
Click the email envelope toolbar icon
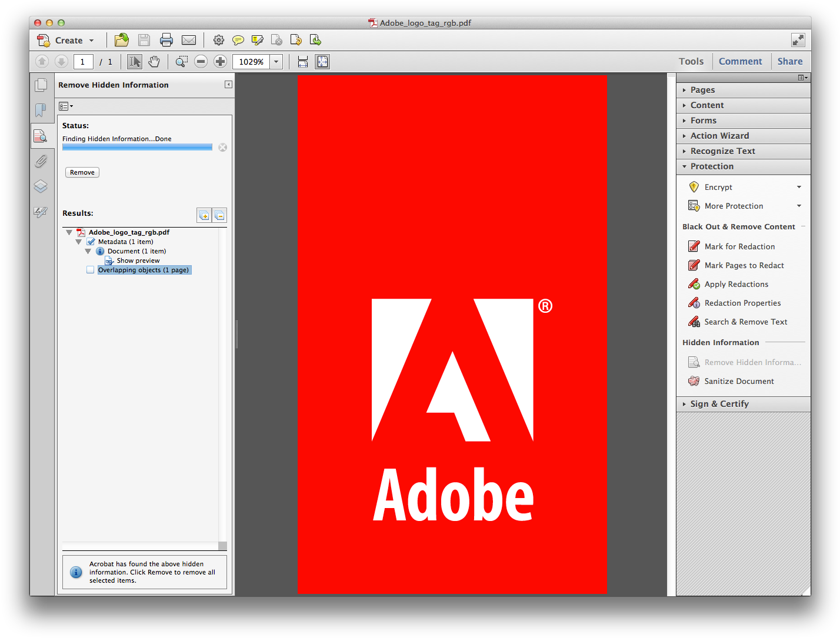pyautogui.click(x=189, y=40)
